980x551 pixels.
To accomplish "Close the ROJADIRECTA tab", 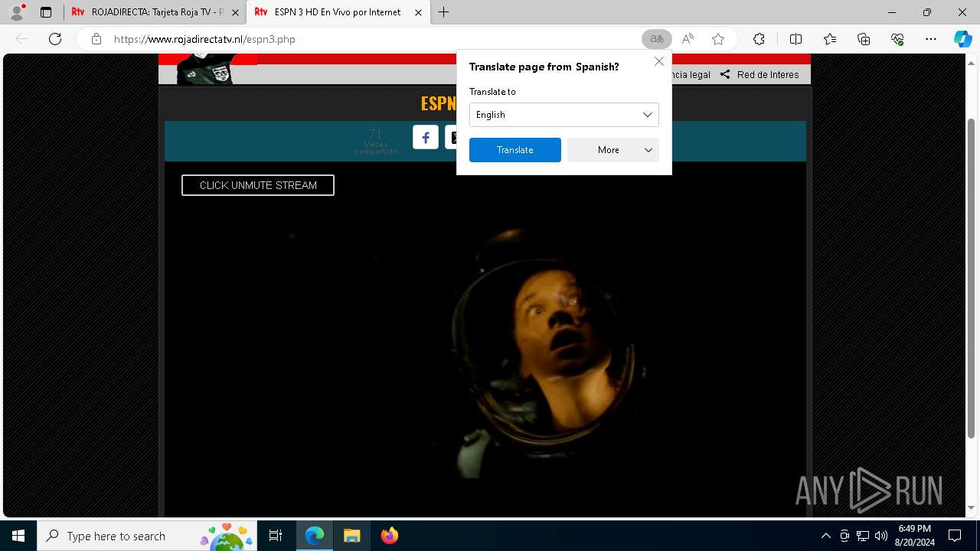I will tap(235, 12).
